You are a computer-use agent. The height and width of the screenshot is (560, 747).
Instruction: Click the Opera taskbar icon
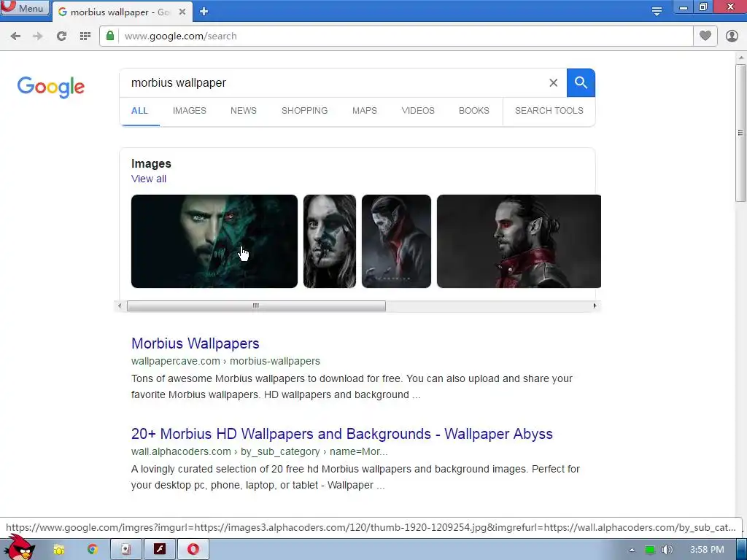[193, 550]
